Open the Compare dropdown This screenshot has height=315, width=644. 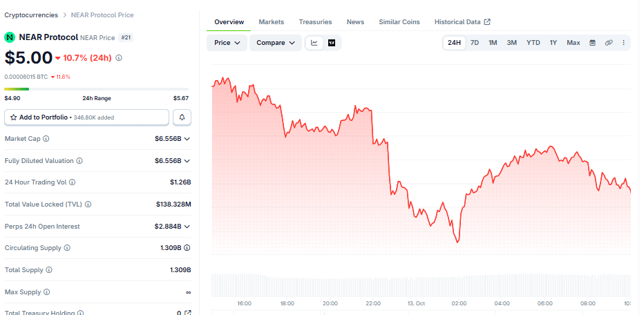click(276, 43)
